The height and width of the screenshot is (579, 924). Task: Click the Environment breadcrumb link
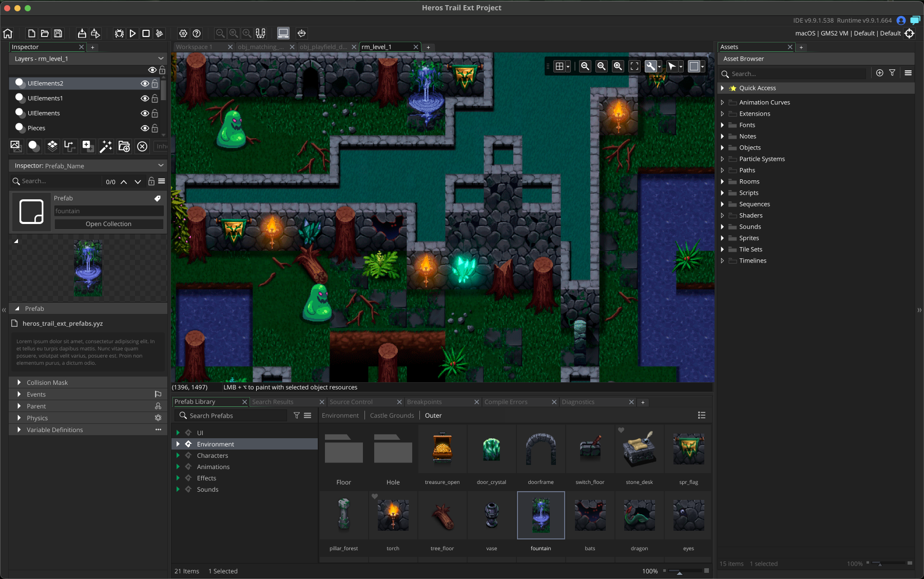pos(340,416)
